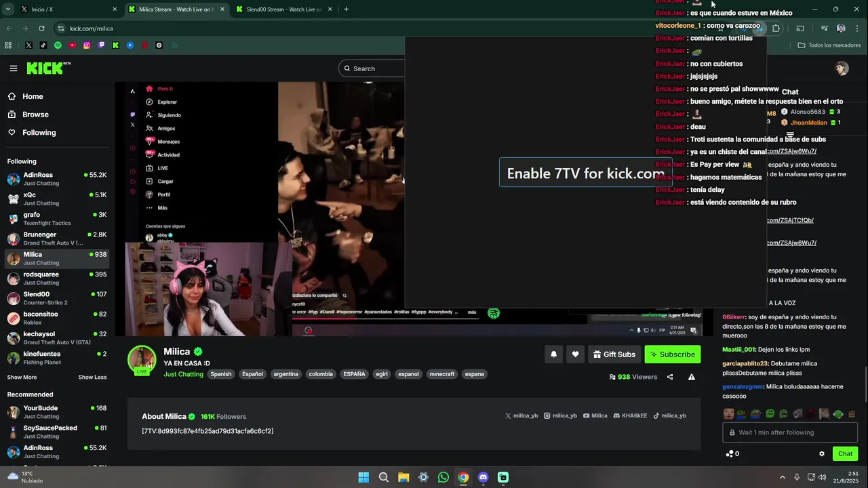
Task: Toggle microphone icon in system tray
Action: click(x=797, y=477)
